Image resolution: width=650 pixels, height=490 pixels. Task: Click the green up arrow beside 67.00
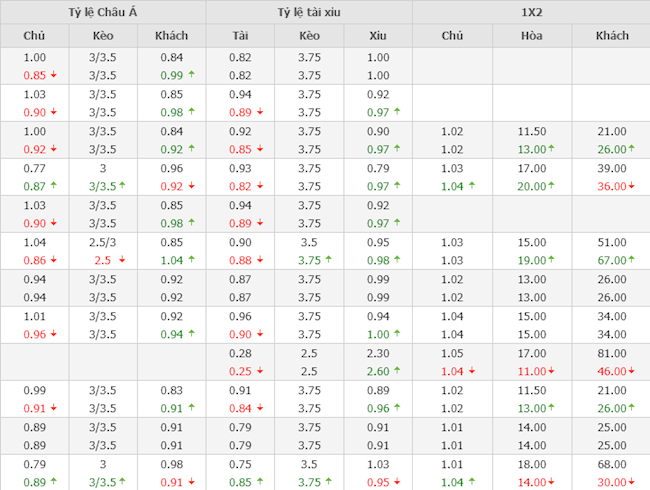[634, 260]
